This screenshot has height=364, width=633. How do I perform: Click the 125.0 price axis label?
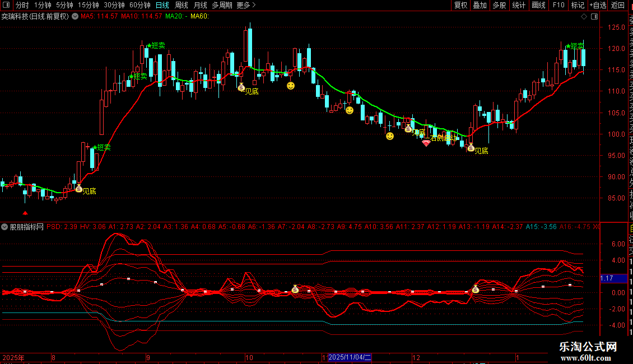616,27
